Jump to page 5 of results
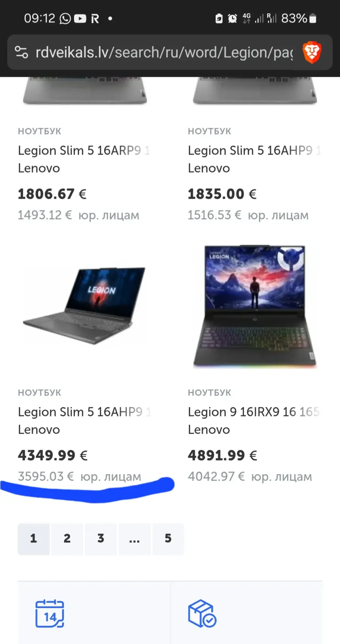This screenshot has width=340, height=644. coord(168,538)
